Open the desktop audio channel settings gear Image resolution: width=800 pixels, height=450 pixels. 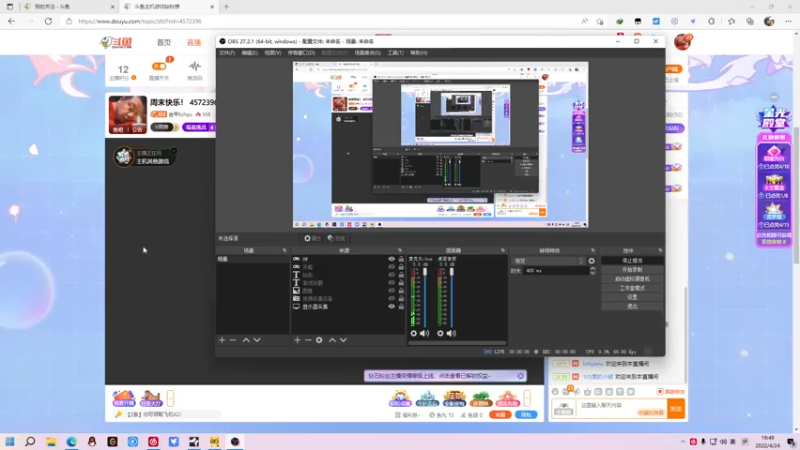pos(440,333)
